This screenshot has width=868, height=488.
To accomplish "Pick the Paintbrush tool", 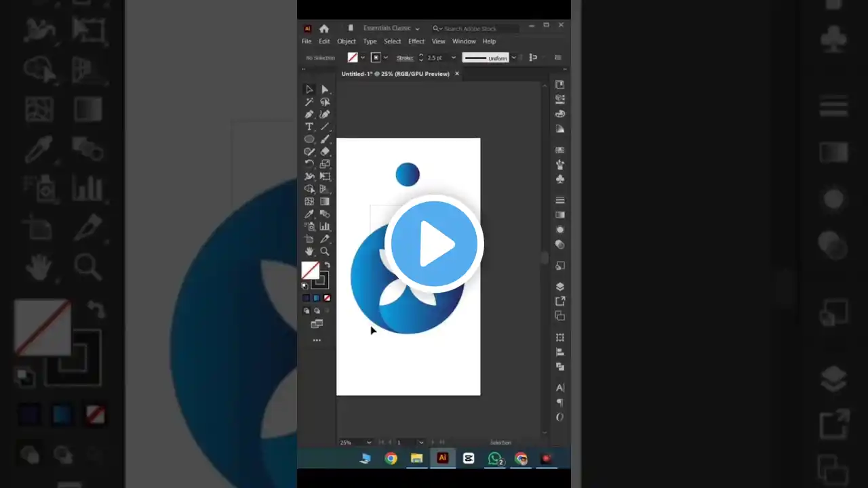I will pyautogui.click(x=325, y=139).
